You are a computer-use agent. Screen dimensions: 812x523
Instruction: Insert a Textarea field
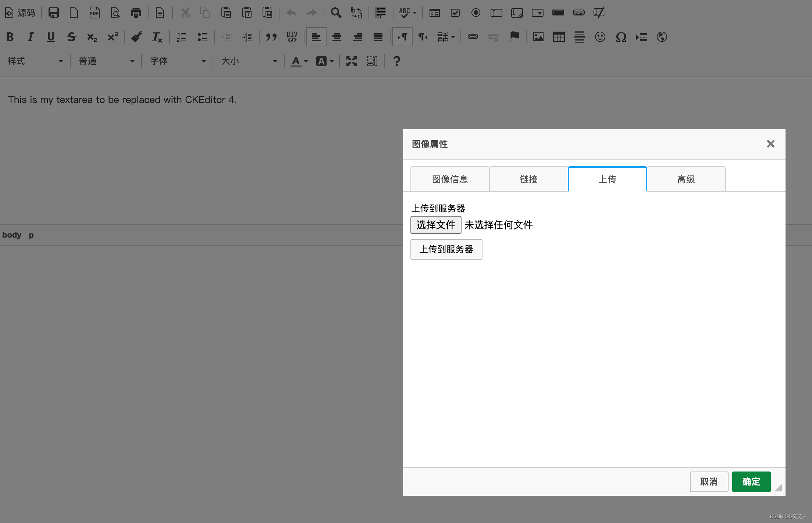(517, 13)
